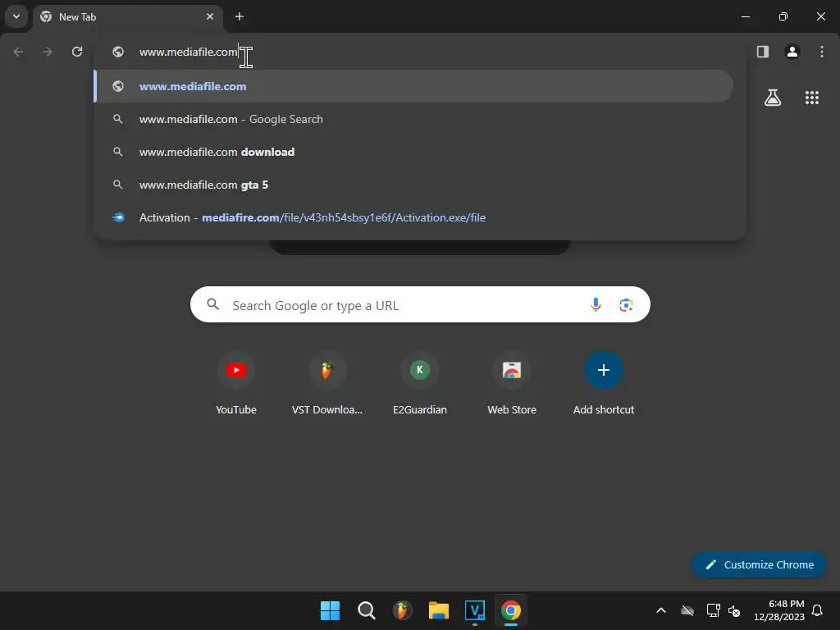Open the Windows Start menu
840x630 pixels.
(330, 610)
